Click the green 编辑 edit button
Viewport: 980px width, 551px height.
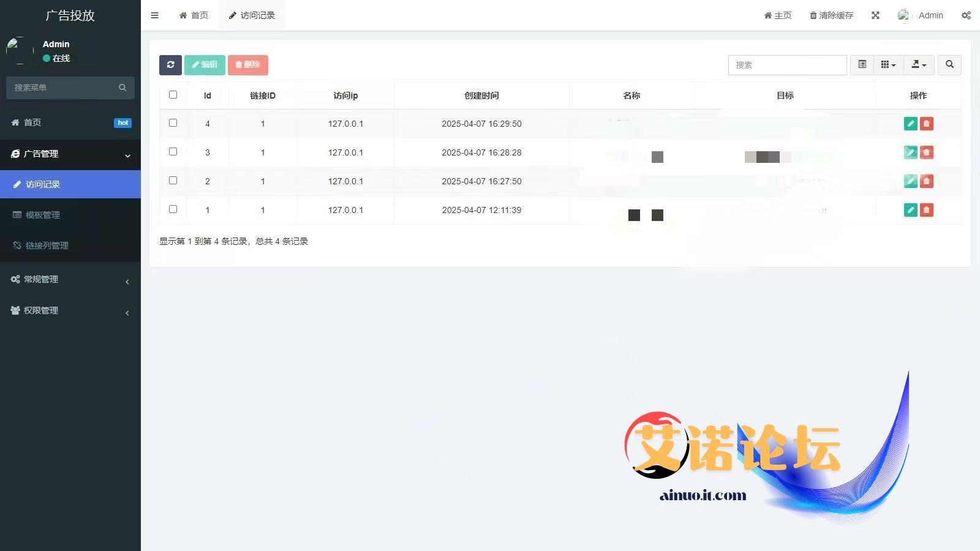[205, 65]
